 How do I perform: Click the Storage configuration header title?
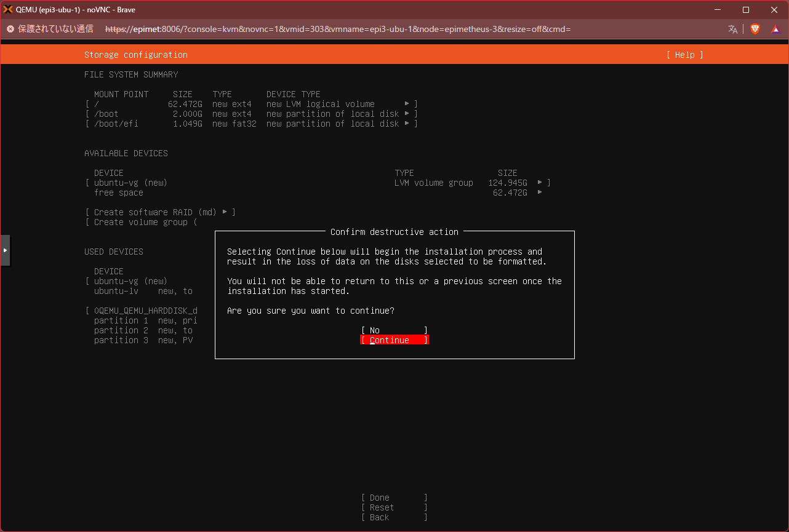click(x=136, y=55)
